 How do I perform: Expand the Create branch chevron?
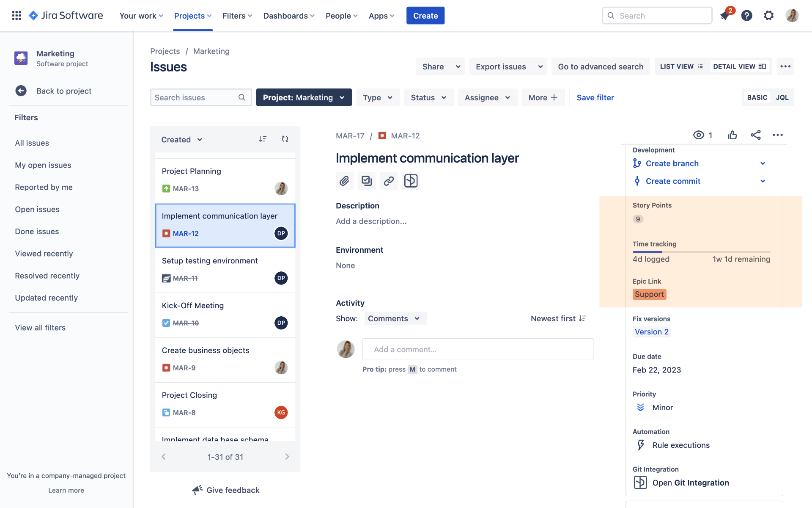[x=763, y=163]
